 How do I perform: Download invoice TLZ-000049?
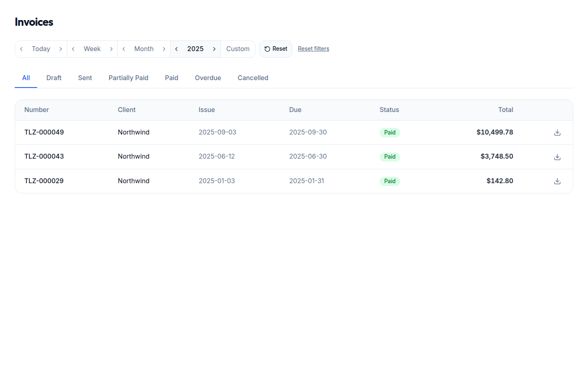(x=557, y=132)
